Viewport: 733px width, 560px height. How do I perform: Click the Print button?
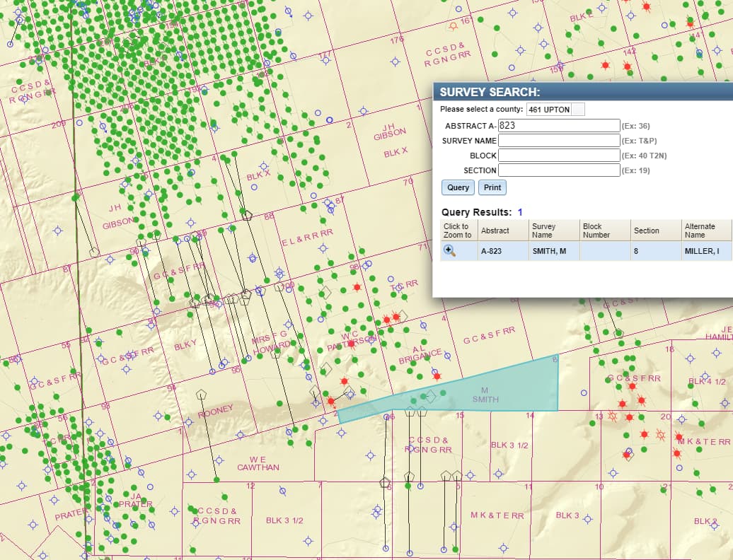[x=492, y=187]
